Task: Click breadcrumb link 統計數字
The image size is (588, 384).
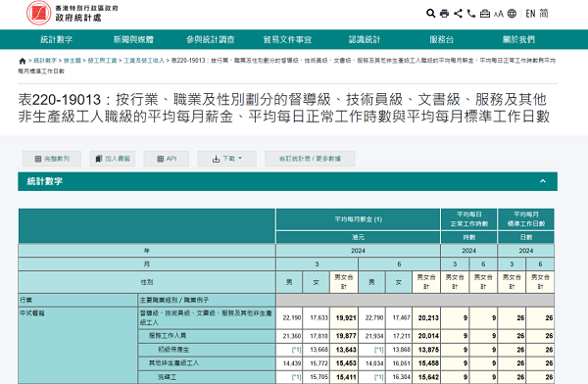Action: tap(45, 61)
